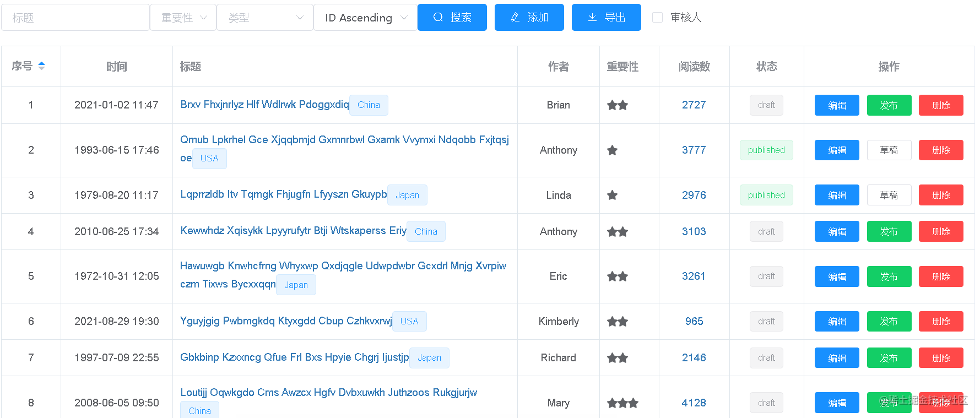Click read count 4128

tap(694, 403)
